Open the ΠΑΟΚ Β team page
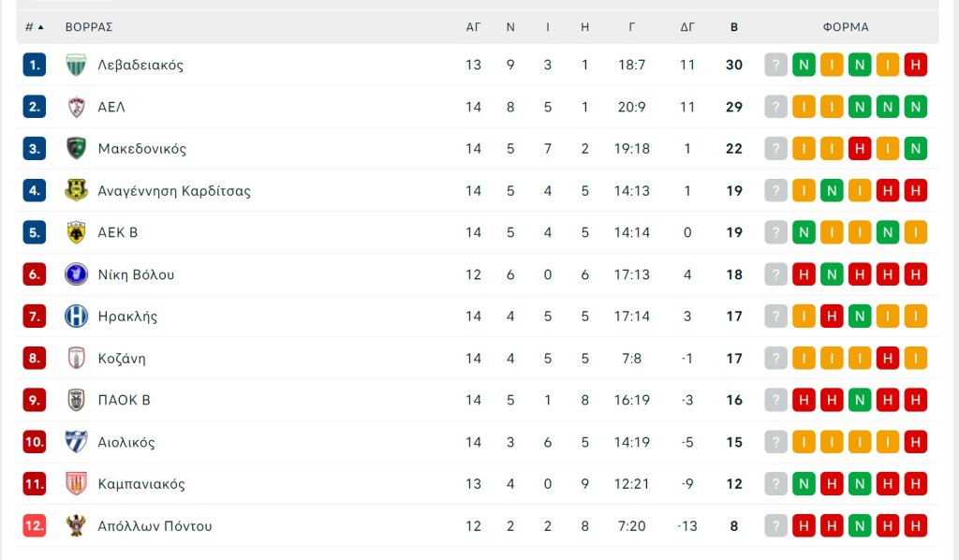Screen dimensions: 959x560 [124, 400]
